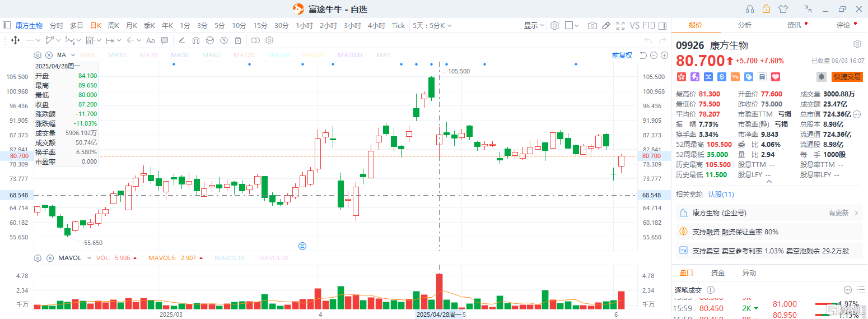The image size is (868, 319).
Task: Enter fullscreen chart mode
Action: tap(620, 25)
